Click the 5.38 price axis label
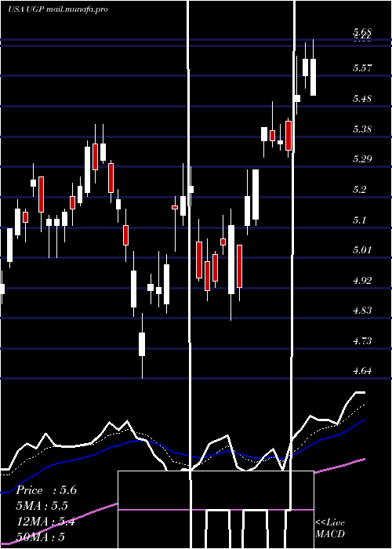392x549 pixels. (x=362, y=129)
